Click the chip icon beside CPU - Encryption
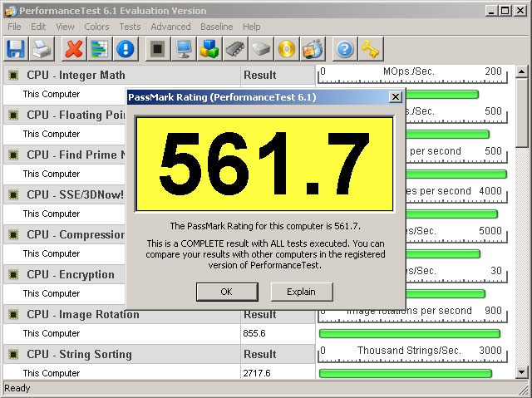Image resolution: width=532 pixels, height=398 pixels. pyautogui.click(x=13, y=274)
